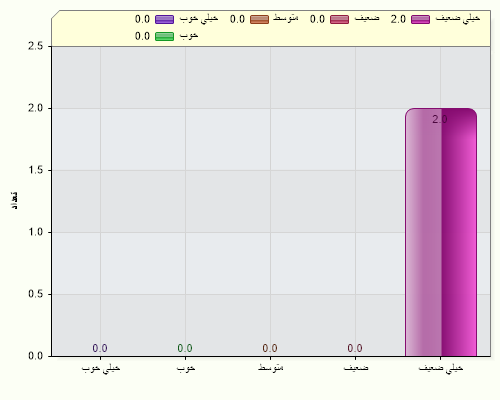
Task: Click the purple خیلی خوب legend swatch
Action: point(164,19)
